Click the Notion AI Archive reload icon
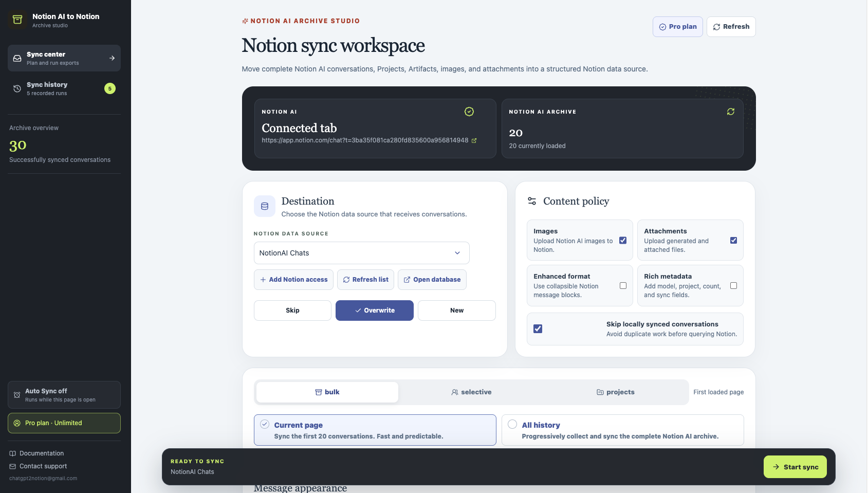The height and width of the screenshot is (493, 868). [731, 112]
